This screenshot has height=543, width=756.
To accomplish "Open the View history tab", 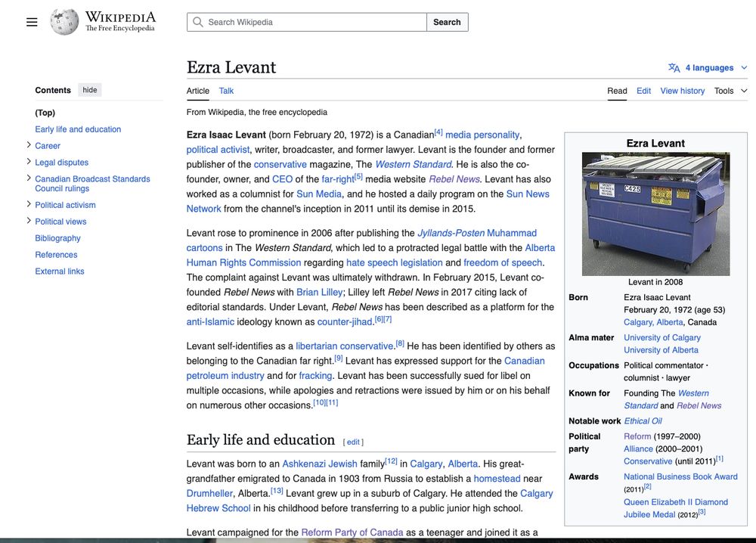I will pyautogui.click(x=682, y=91).
